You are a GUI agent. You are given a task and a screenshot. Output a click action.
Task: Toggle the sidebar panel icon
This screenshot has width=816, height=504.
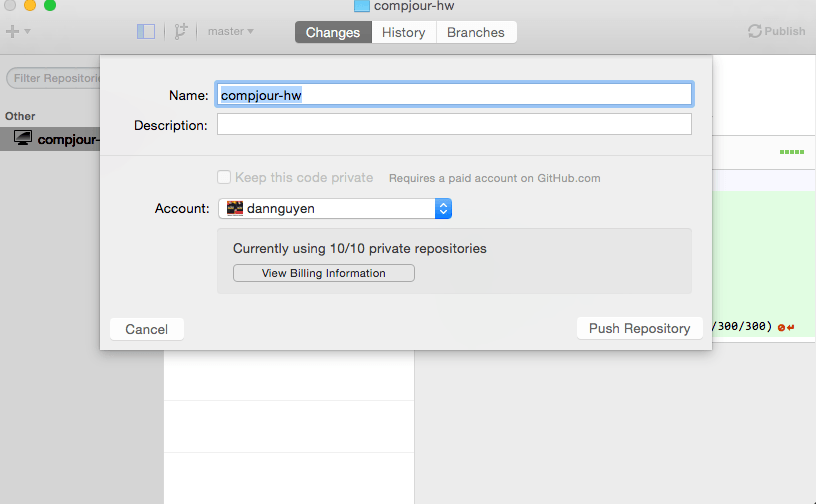tap(146, 31)
